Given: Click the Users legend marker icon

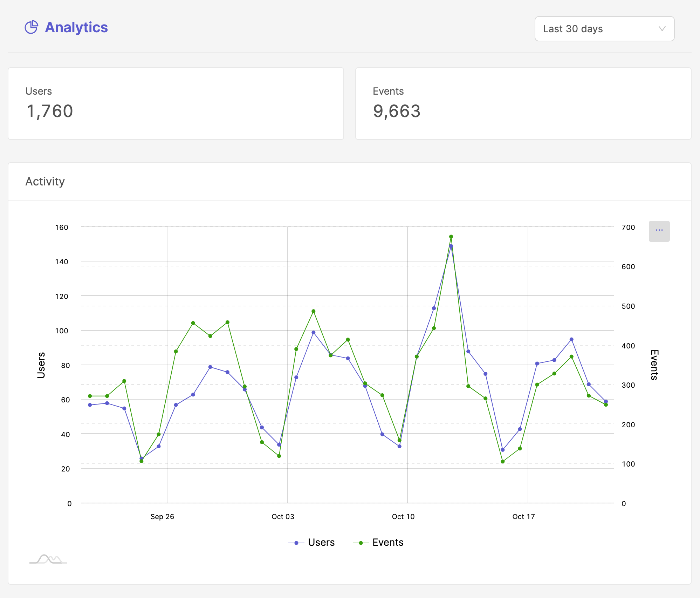Looking at the screenshot, I should [x=296, y=543].
